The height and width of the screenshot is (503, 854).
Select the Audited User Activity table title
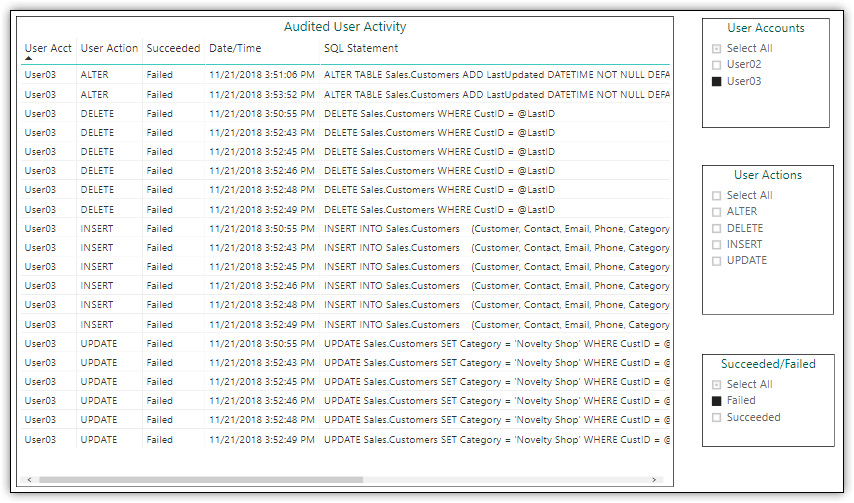[345, 27]
